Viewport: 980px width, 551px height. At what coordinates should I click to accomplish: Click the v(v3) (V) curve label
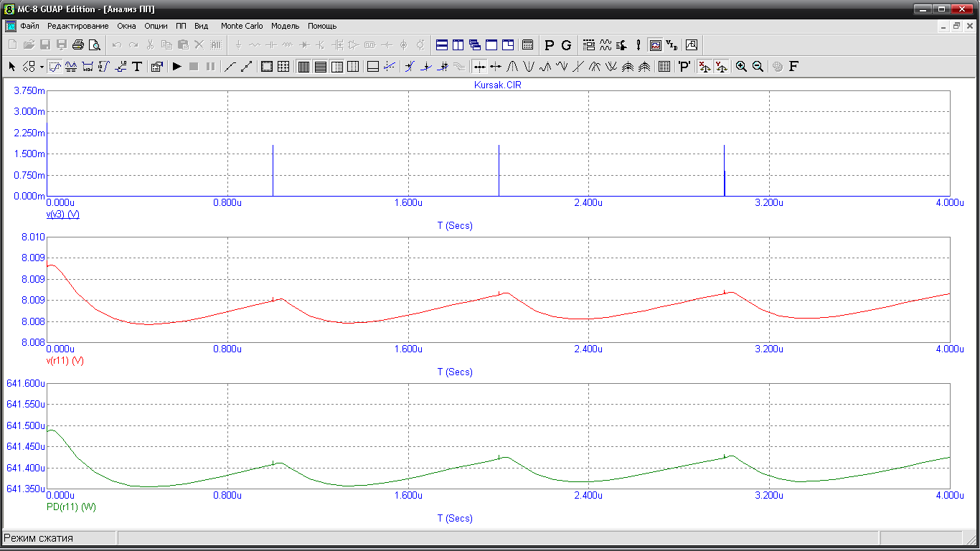pos(62,214)
